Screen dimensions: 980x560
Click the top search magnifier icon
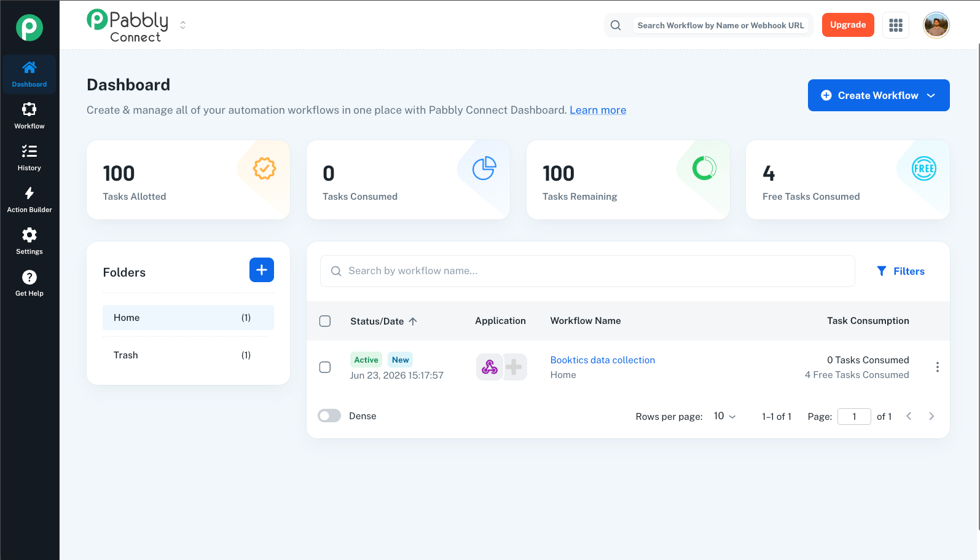[616, 25]
